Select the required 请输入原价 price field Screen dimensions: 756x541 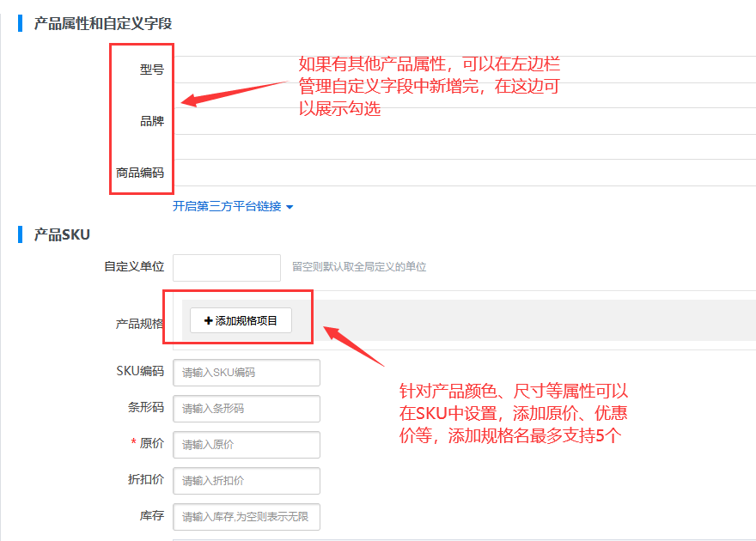247,445
